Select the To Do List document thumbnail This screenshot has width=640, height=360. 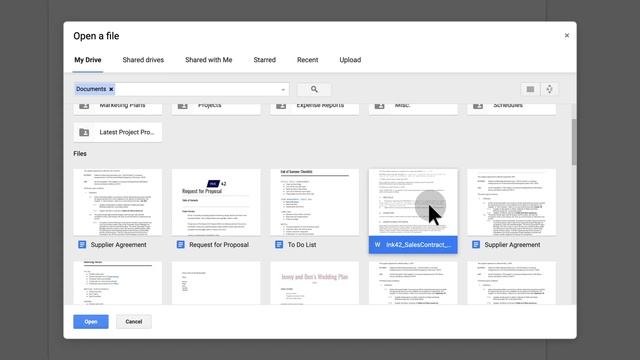pos(315,202)
